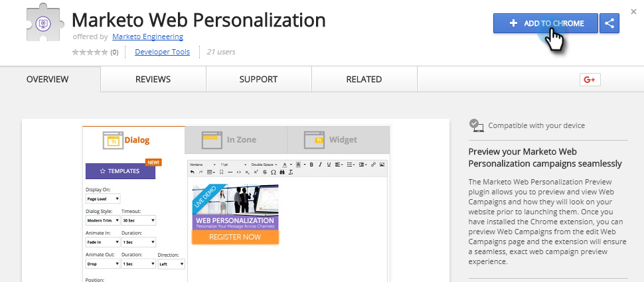This screenshot has height=282, width=644.
Task: Click the Add to Chrome button
Action: [546, 23]
